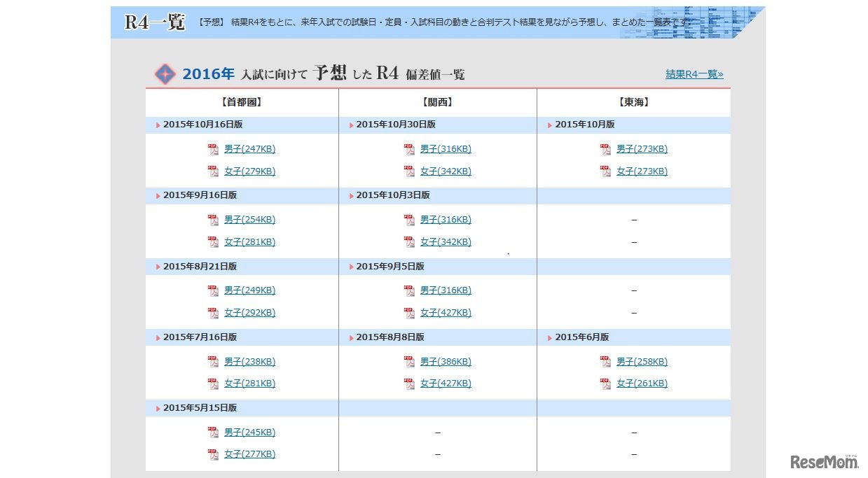
Task: Click the PDF icon for 男子(254KB)
Action: click(213, 220)
